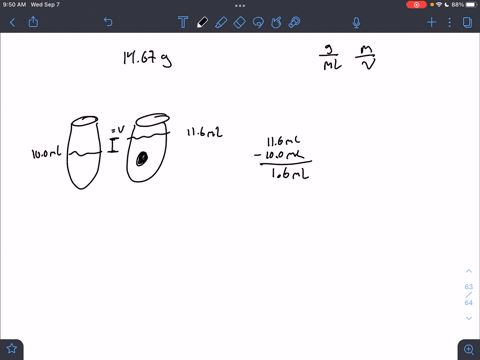Open the three-dot more options menu
Image resolution: width=480 pixels, height=360 pixels.
point(450,22)
